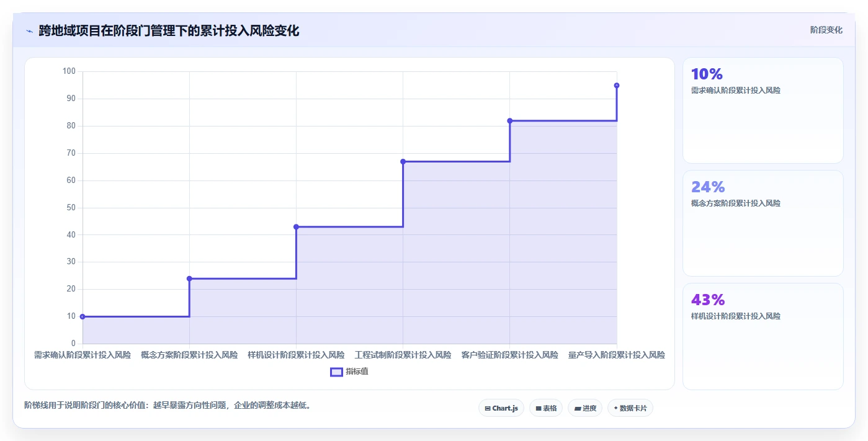Click the Chart.js tag button
Image resolution: width=868 pixels, height=441 pixels.
point(501,408)
